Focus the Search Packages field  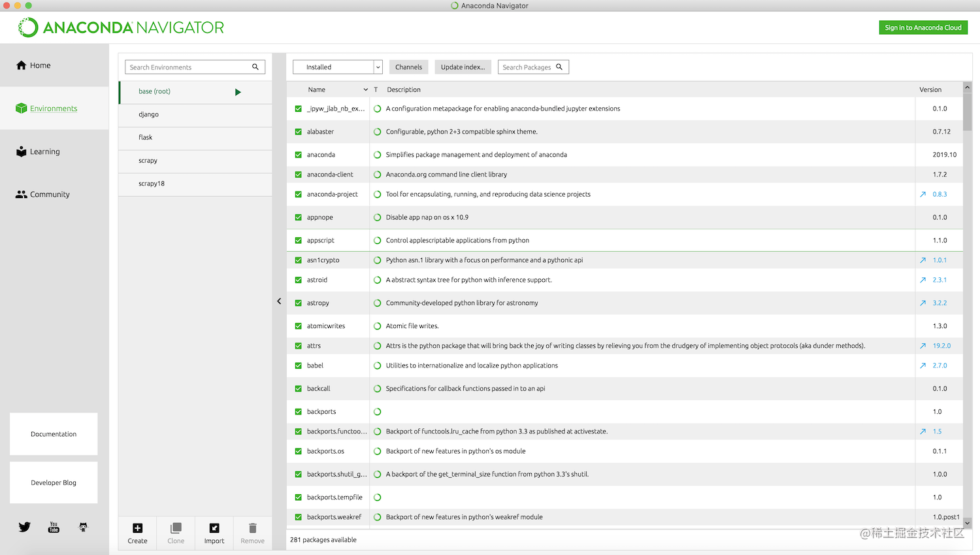coord(533,67)
